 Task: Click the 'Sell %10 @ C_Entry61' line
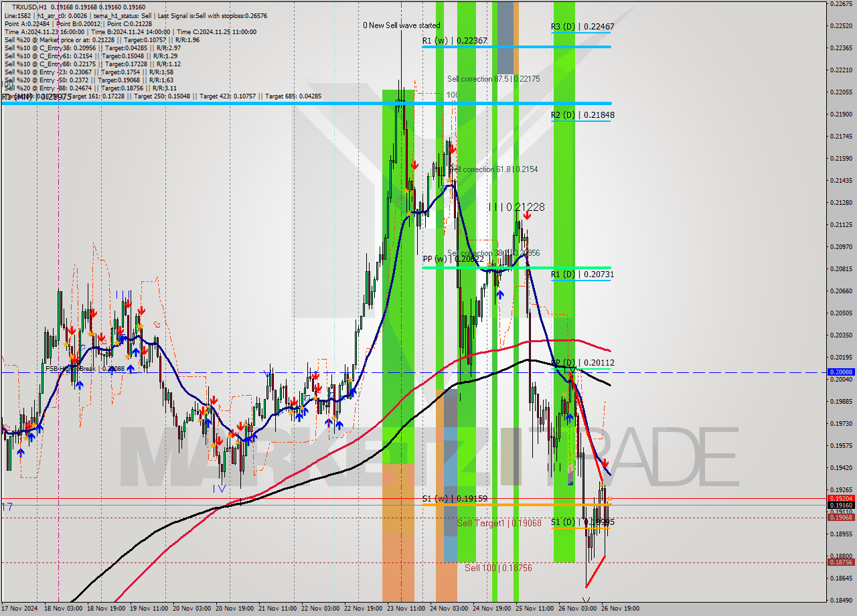pyautogui.click(x=90, y=56)
